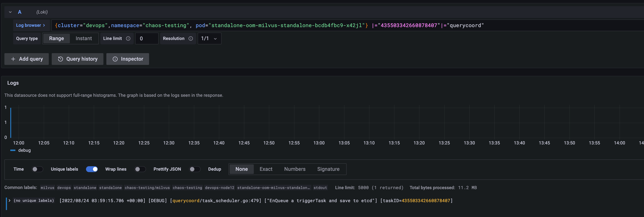Image resolution: width=644 pixels, height=217 pixels.
Task: Click the plus icon beside Add query
Action: coord(13,59)
